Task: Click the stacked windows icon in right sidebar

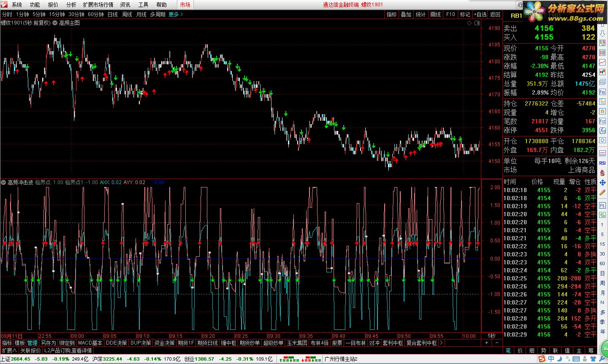Action: [x=603, y=81]
